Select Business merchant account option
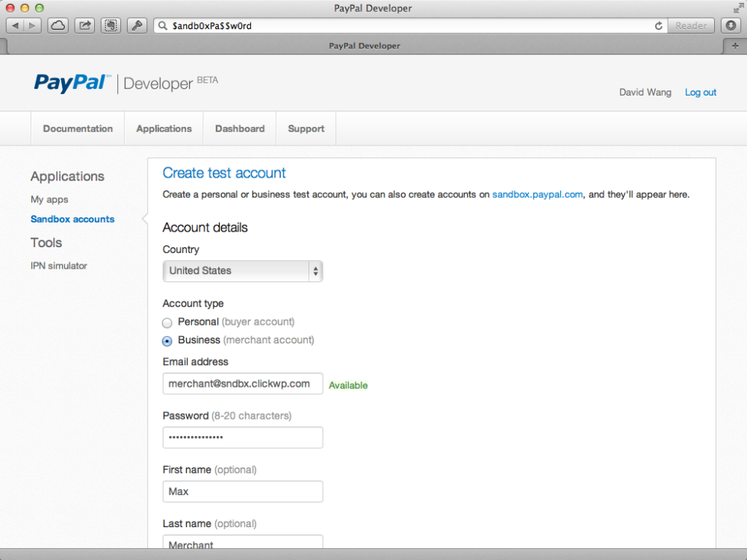Viewport: 747px width, 560px height. pos(167,341)
